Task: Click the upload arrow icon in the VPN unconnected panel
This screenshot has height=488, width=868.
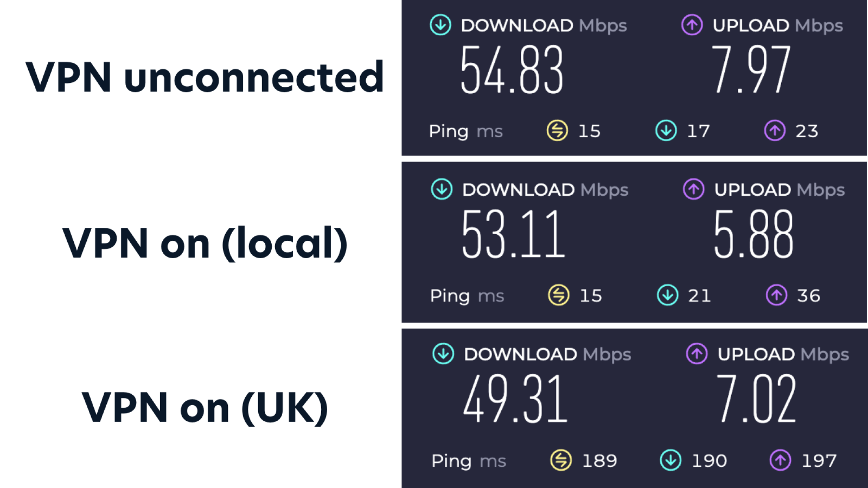Action: pos(692,25)
